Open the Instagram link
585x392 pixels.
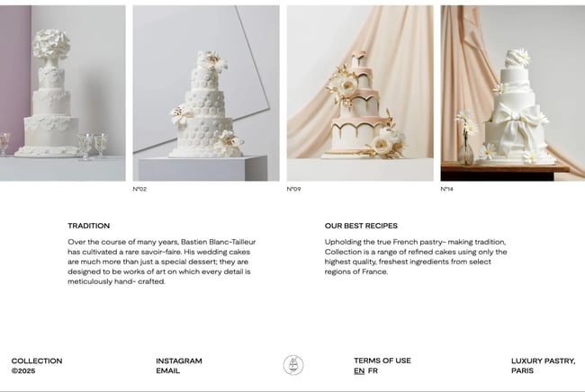click(x=179, y=361)
